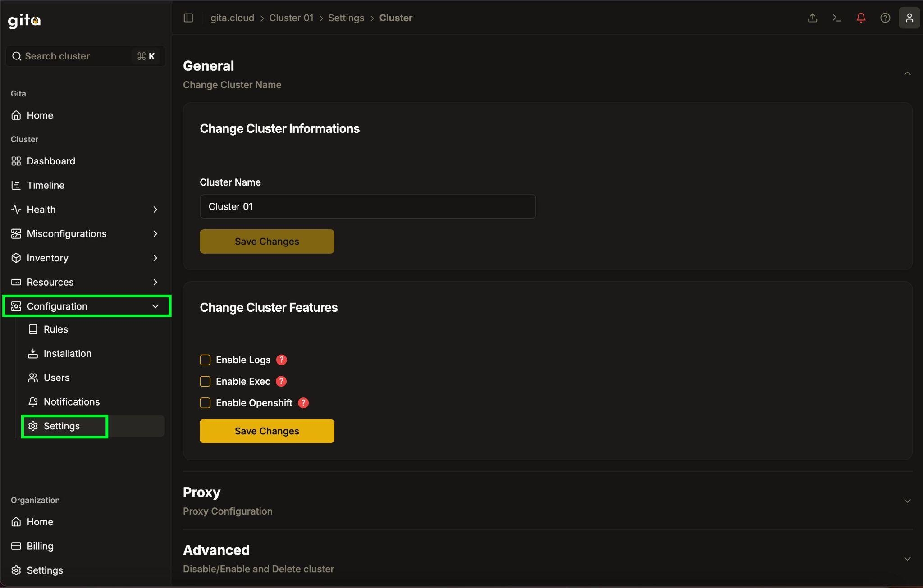Show help for Enable Exec
The width and height of the screenshot is (923, 588).
(281, 382)
